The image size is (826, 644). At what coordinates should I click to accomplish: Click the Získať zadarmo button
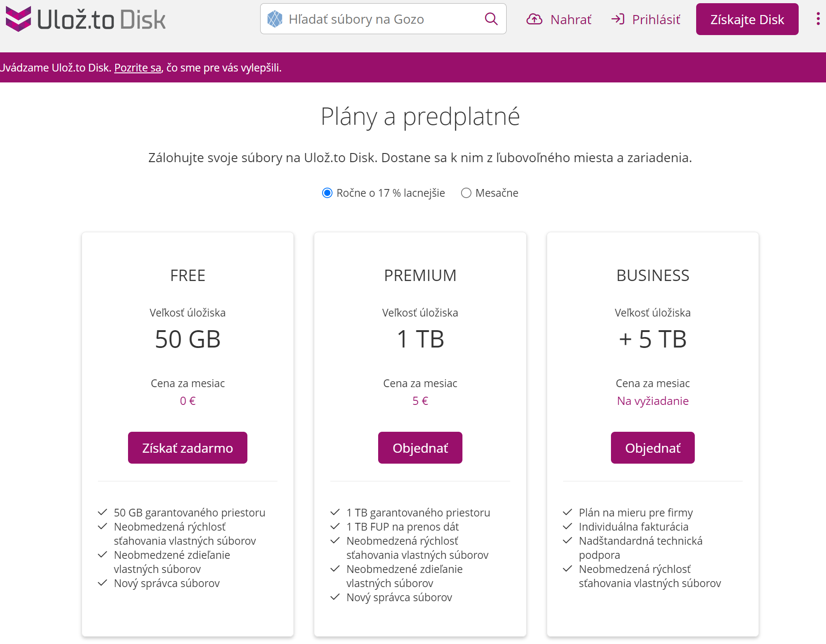(188, 448)
